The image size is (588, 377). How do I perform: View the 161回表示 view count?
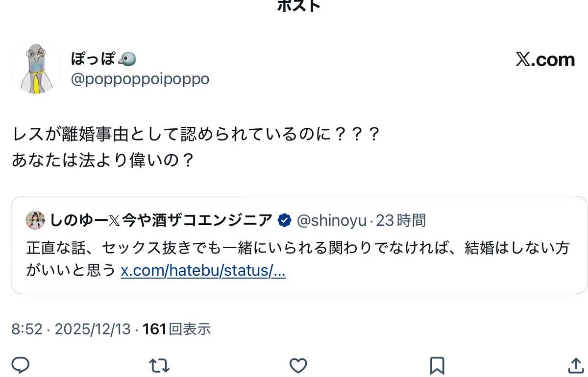pos(176,329)
